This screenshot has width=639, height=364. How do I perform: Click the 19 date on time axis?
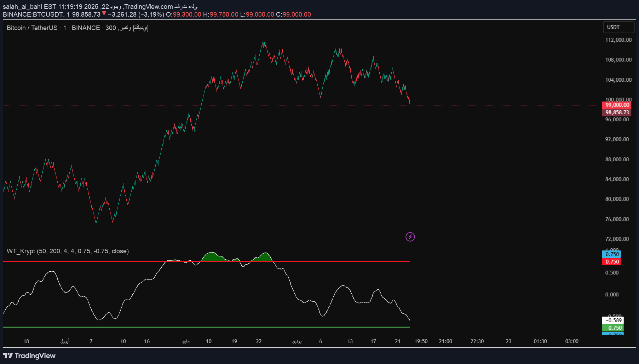[234, 341]
